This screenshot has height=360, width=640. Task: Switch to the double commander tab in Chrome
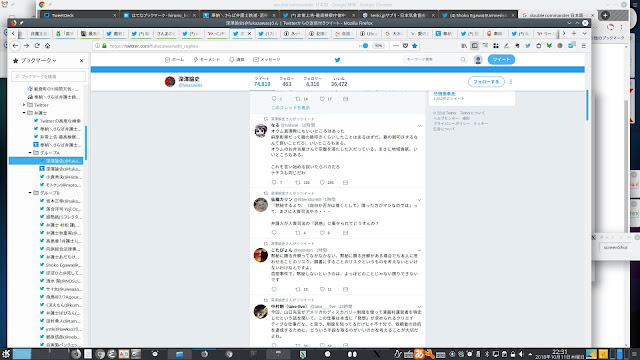557,15
